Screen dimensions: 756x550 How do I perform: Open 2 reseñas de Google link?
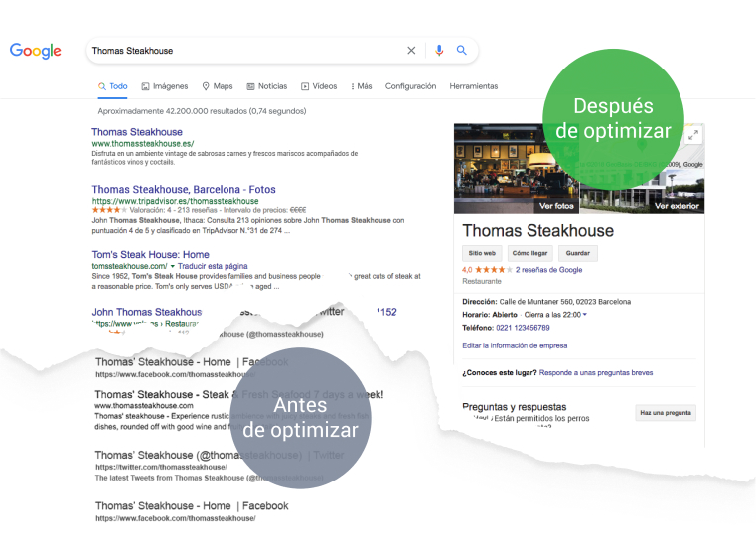pyautogui.click(x=548, y=270)
